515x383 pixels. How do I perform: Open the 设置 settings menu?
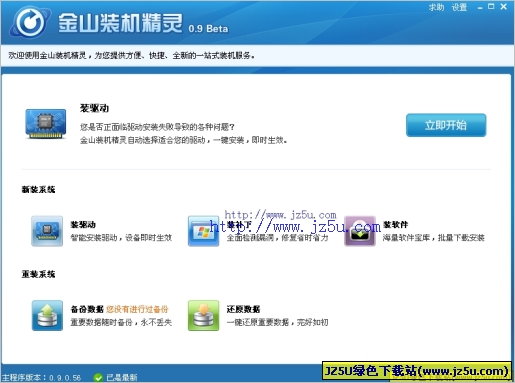tap(459, 7)
